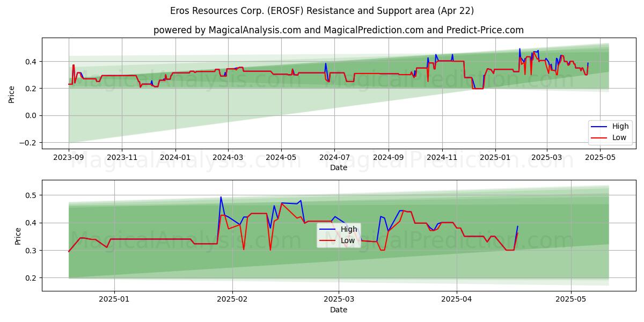This screenshot has height=322, width=644.
Task: Click the bottom chart '2025-02' date label
Action: (232, 301)
